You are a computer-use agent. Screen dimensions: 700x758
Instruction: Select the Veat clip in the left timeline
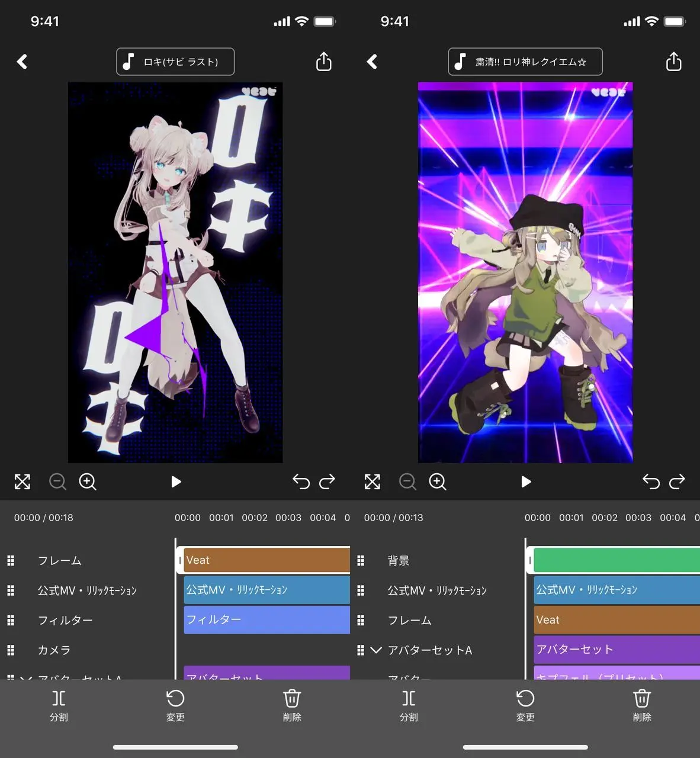point(265,559)
